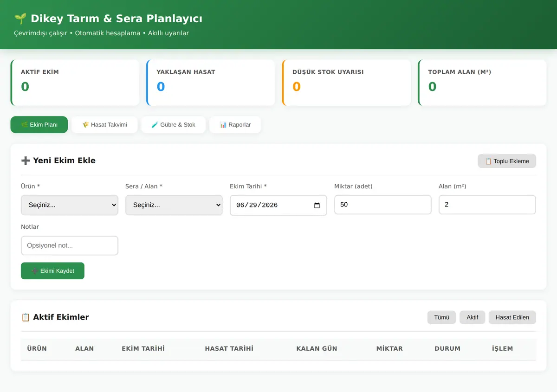
Task: Select the Düşük Stok Uyarısı card
Action: click(x=346, y=83)
